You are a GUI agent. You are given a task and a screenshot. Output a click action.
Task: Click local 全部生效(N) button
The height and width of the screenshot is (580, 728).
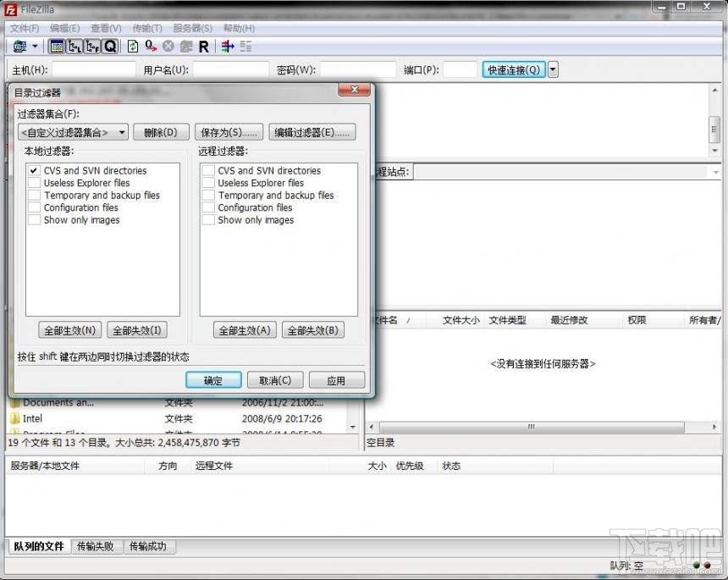click(70, 330)
